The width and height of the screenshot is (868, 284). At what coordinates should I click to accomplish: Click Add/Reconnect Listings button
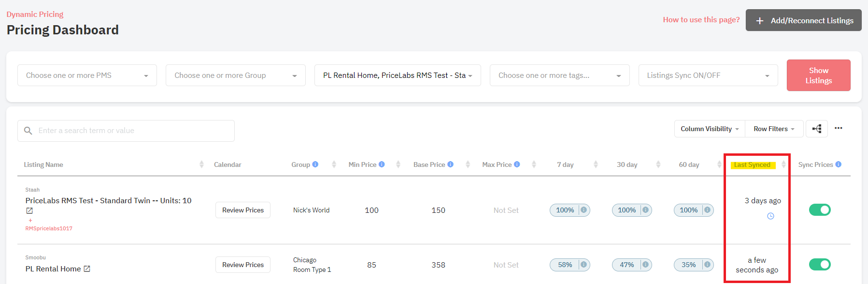804,20
